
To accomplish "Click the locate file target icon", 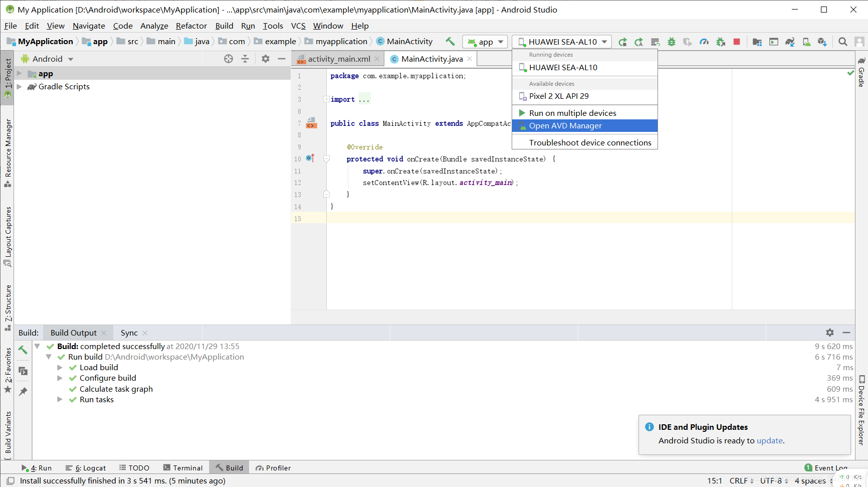I will click(x=229, y=59).
